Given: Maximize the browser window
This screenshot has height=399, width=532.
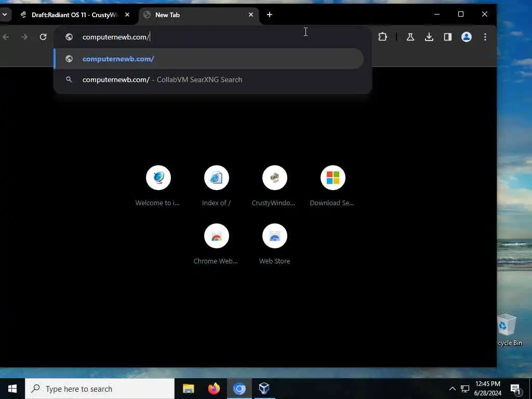Looking at the screenshot, I should tap(461, 14).
